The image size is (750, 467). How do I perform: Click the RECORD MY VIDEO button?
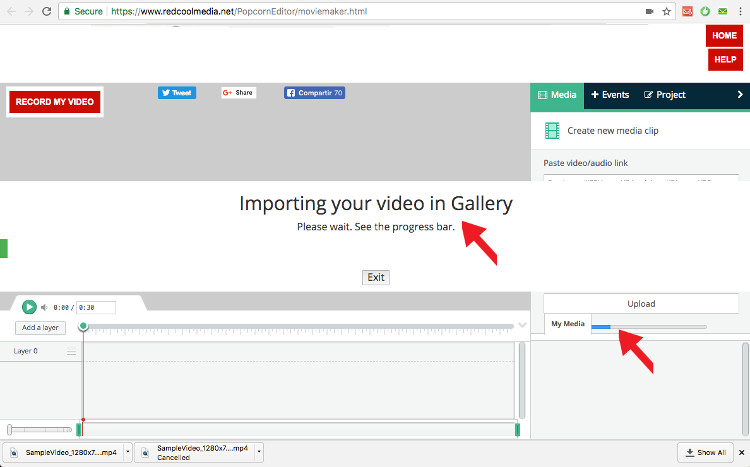[x=55, y=102]
